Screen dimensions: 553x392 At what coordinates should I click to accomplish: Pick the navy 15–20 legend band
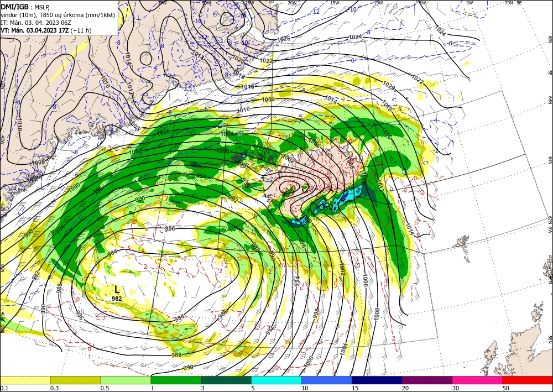point(377,380)
